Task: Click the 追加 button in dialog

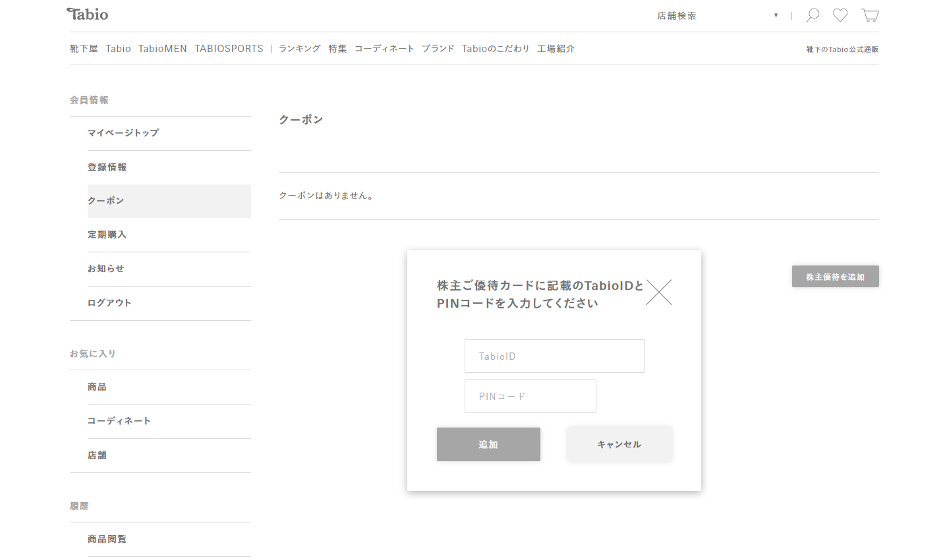Action: pyautogui.click(x=488, y=445)
